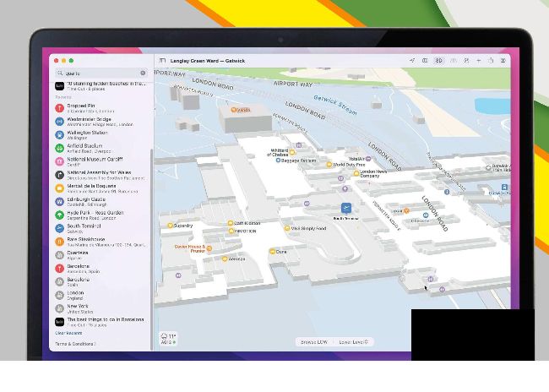
Task: Open the Terms & Conditions link
Action: point(75,344)
